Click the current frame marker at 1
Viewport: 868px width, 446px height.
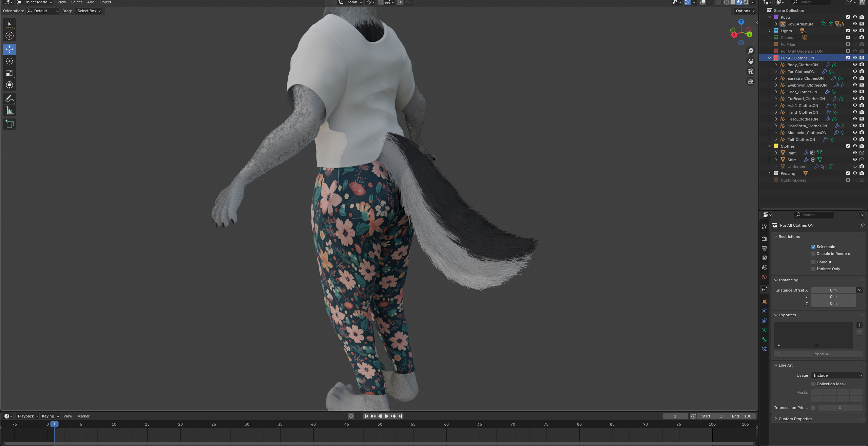pos(54,424)
